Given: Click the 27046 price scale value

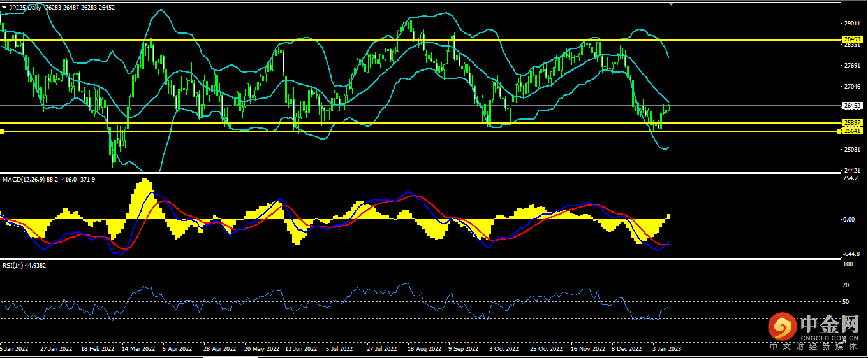Looking at the screenshot, I should pyautogui.click(x=852, y=86).
